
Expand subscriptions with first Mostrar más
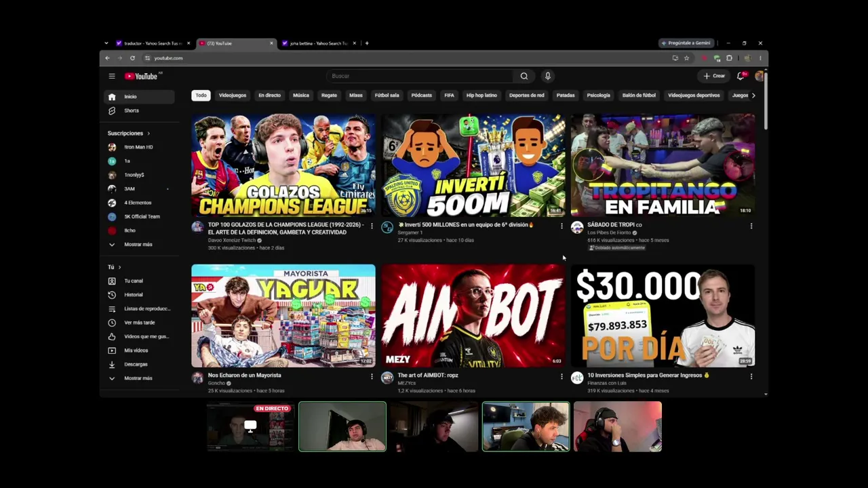[x=138, y=245]
